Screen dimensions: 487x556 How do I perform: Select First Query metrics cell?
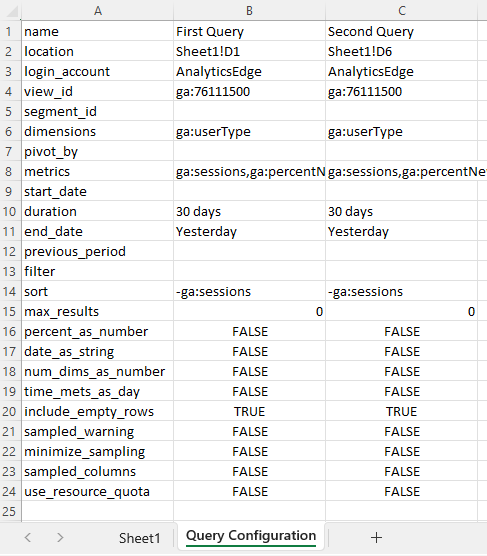(x=249, y=172)
